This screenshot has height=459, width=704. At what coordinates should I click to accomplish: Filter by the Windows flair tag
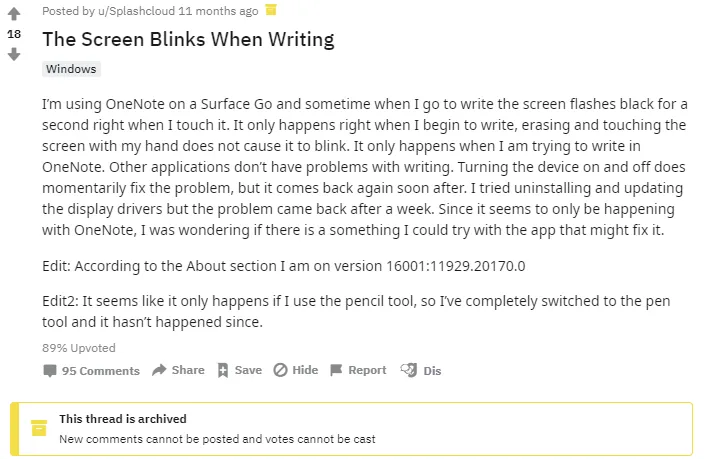(71, 69)
